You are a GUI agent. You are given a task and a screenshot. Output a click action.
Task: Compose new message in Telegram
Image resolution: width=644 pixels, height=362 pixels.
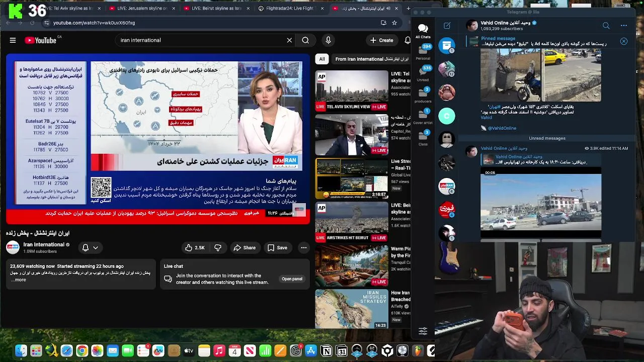tap(447, 25)
